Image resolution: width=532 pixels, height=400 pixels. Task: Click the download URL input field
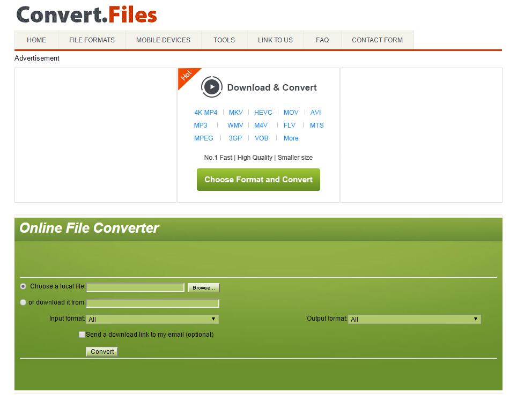tap(153, 303)
